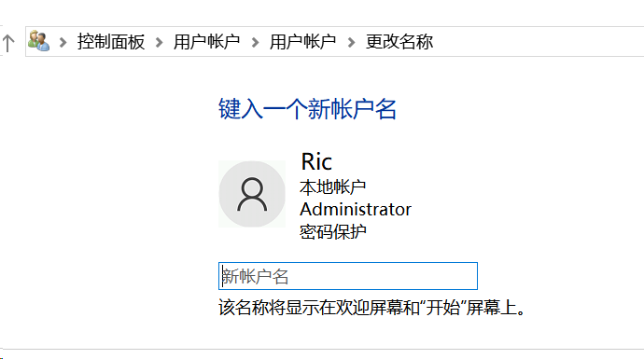Click the account name Ric
Image resolution: width=644 pixels, height=359 pixels.
pyautogui.click(x=316, y=161)
